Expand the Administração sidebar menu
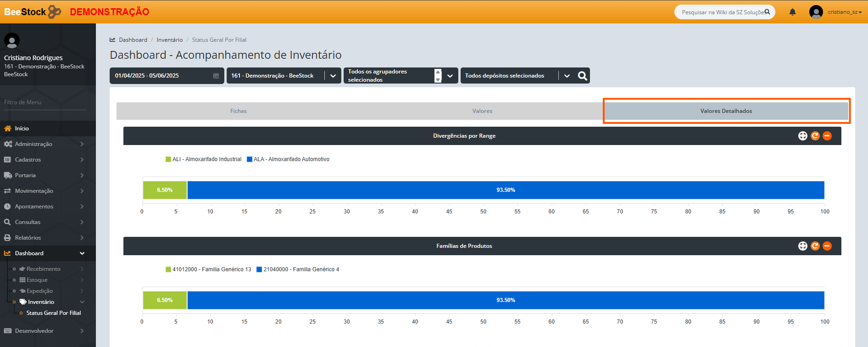The image size is (868, 347). tap(44, 144)
